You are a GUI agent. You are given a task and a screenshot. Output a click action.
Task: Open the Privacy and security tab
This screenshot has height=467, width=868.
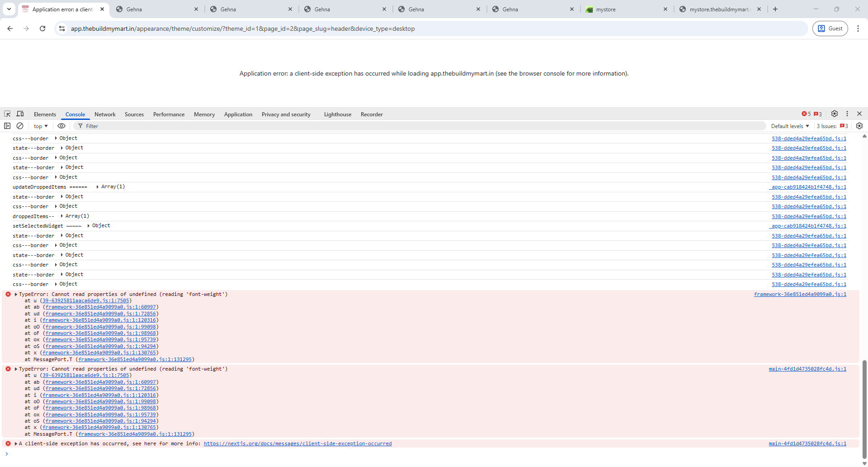coord(286,114)
